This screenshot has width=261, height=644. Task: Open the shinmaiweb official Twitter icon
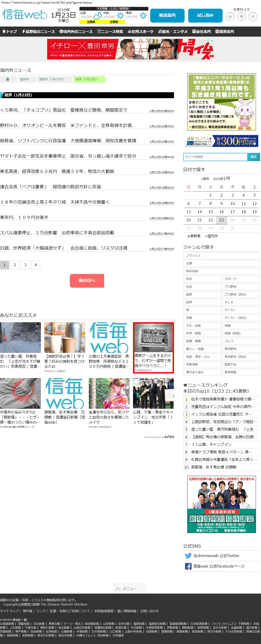[x=188, y=556]
